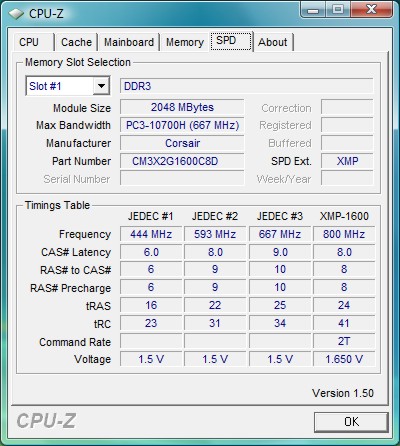This screenshot has height=446, width=400.
Task: Switch to the CPU tab
Action: (33, 42)
